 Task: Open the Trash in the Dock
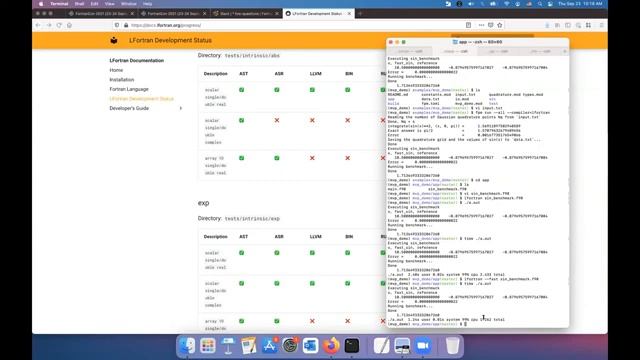click(452, 346)
